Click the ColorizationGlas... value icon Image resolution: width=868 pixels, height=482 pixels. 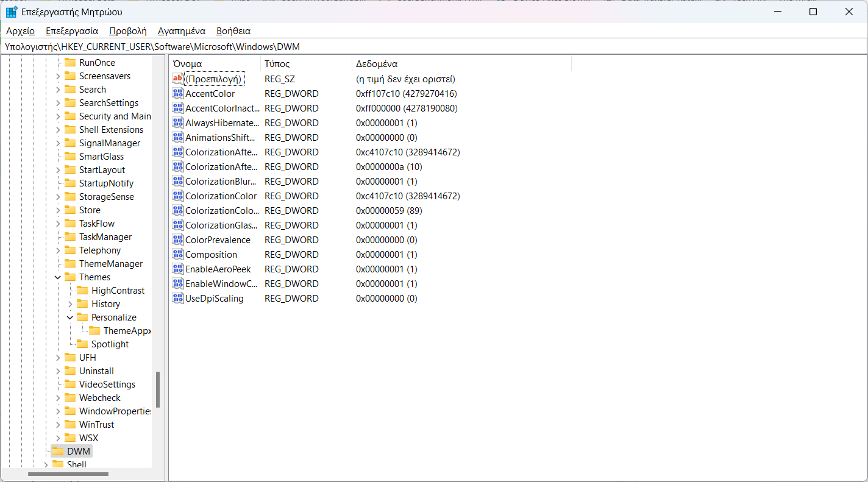[x=178, y=225]
